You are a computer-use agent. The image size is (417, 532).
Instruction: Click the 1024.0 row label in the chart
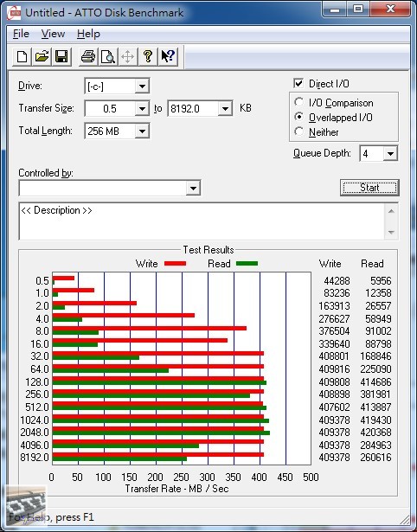pyautogui.click(x=35, y=420)
